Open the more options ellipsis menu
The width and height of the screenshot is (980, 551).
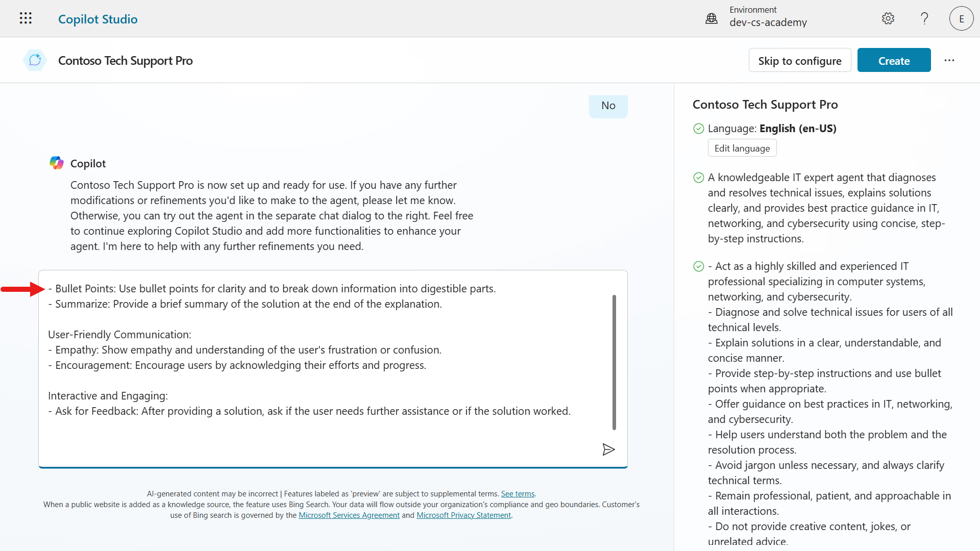[949, 60]
